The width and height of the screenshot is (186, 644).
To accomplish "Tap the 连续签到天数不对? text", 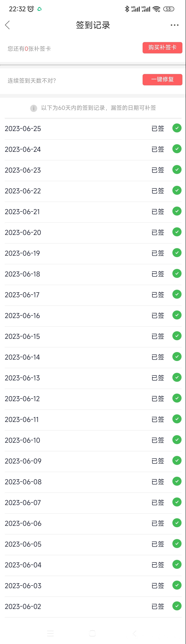I will click(x=32, y=81).
